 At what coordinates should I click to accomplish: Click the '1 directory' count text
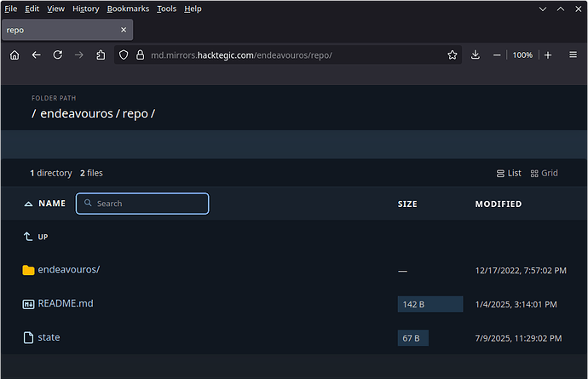(51, 173)
